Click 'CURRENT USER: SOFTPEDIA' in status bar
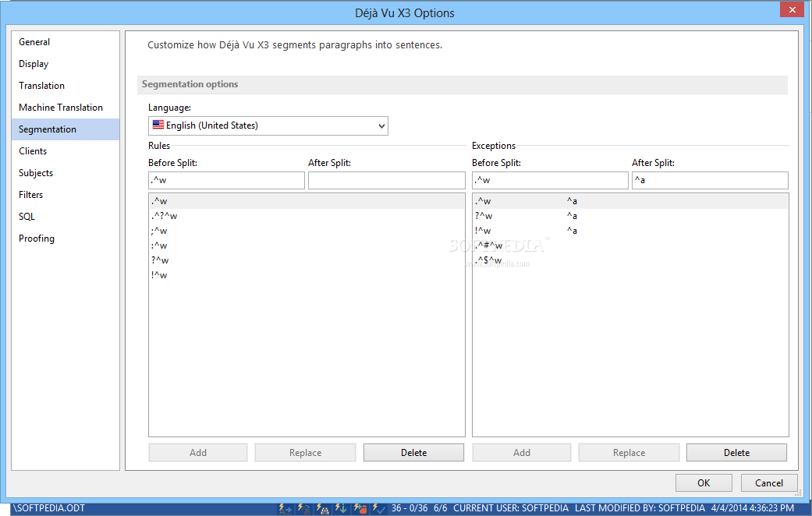Image resolution: width=812 pixels, height=516 pixels. (x=511, y=508)
